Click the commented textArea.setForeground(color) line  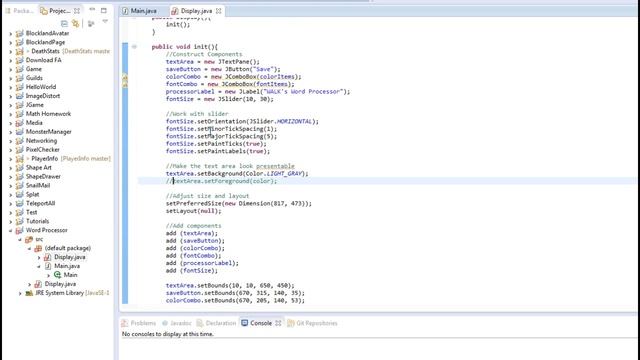[221, 181]
